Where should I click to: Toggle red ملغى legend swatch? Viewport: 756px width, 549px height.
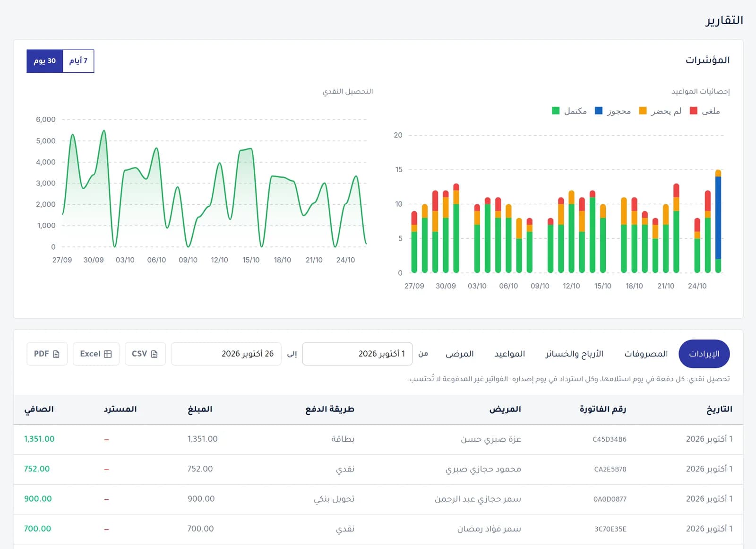(x=694, y=111)
